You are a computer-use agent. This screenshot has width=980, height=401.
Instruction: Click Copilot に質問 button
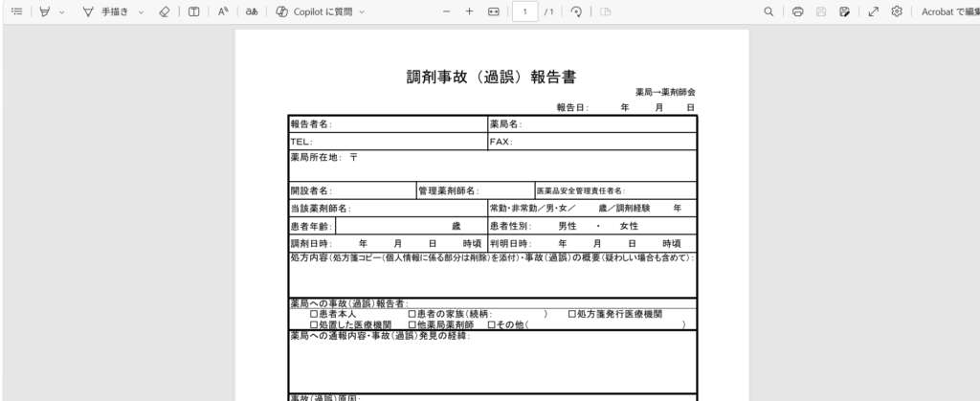coord(314,11)
